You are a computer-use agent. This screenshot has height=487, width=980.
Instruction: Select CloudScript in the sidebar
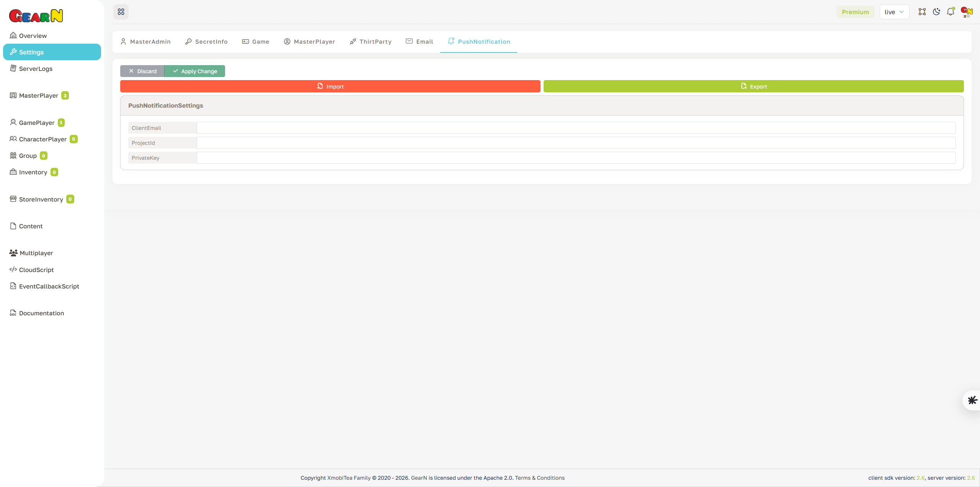(36, 270)
